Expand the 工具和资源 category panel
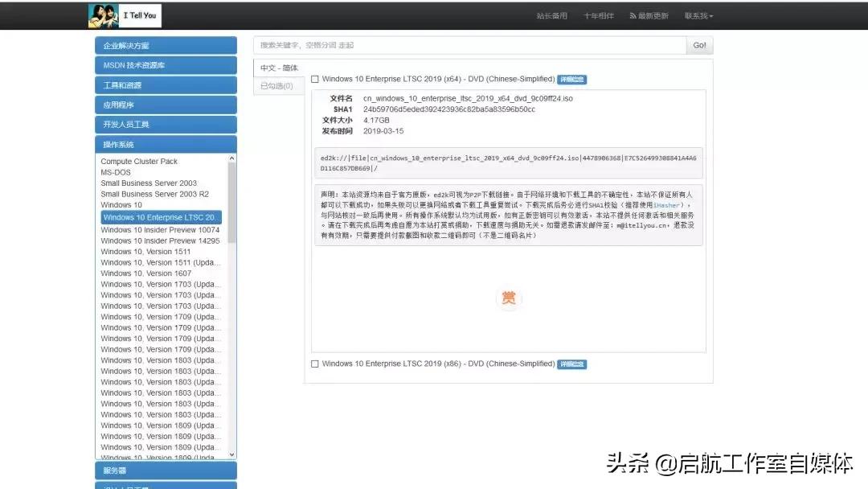The width and height of the screenshot is (868, 489). (x=166, y=84)
